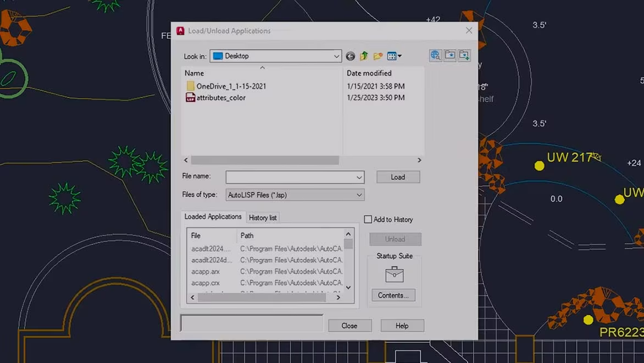Enable the Add to History checkbox
The image size is (644, 363).
pos(368,219)
